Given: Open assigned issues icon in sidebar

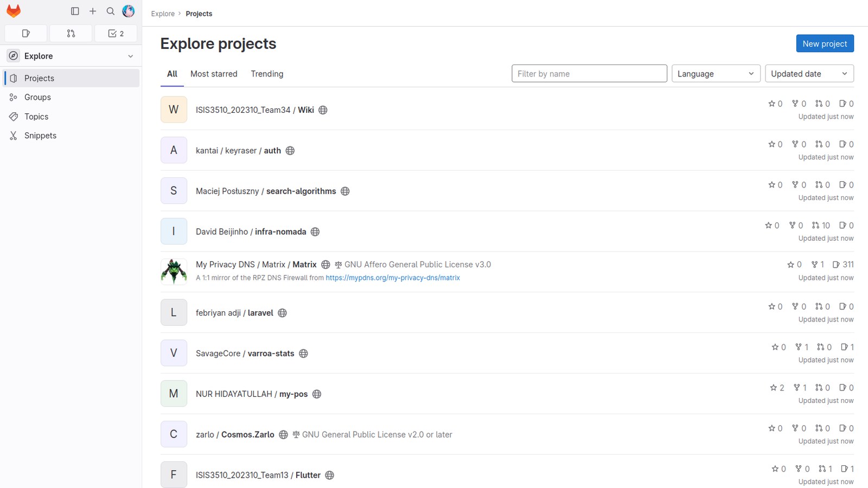Looking at the screenshot, I should pyautogui.click(x=25, y=34).
